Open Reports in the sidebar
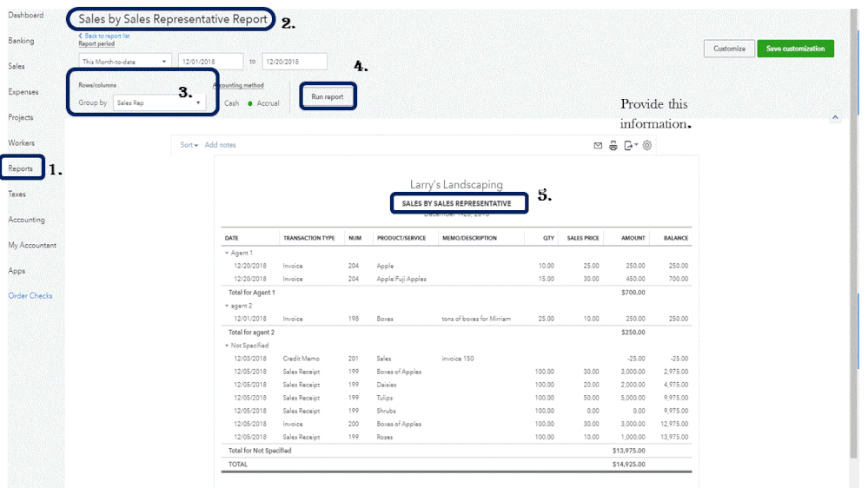Image resolution: width=868 pixels, height=488 pixels. tap(21, 168)
